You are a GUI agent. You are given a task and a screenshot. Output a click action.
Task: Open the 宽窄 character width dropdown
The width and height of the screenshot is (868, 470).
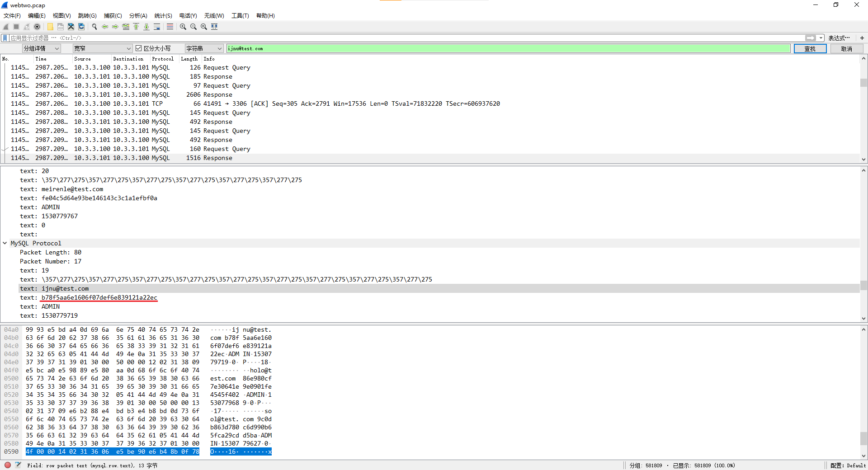pos(102,48)
